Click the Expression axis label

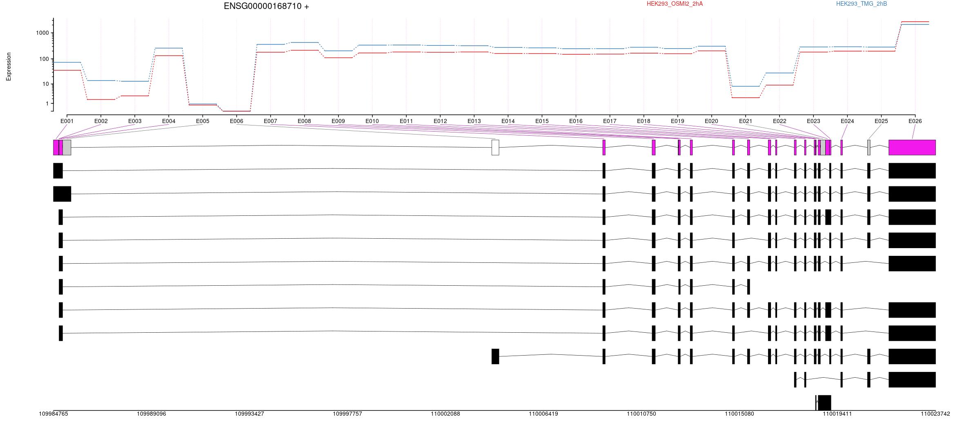coord(9,67)
